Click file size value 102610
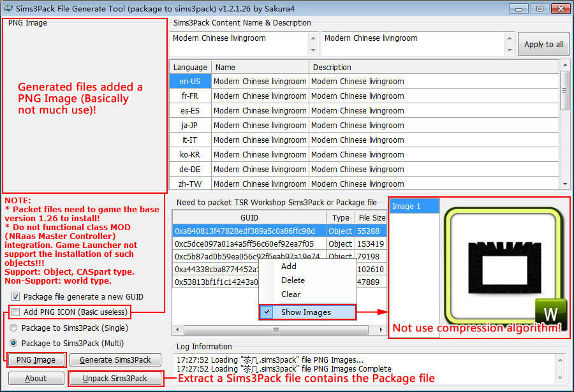The width and height of the screenshot is (574, 392). (x=371, y=270)
